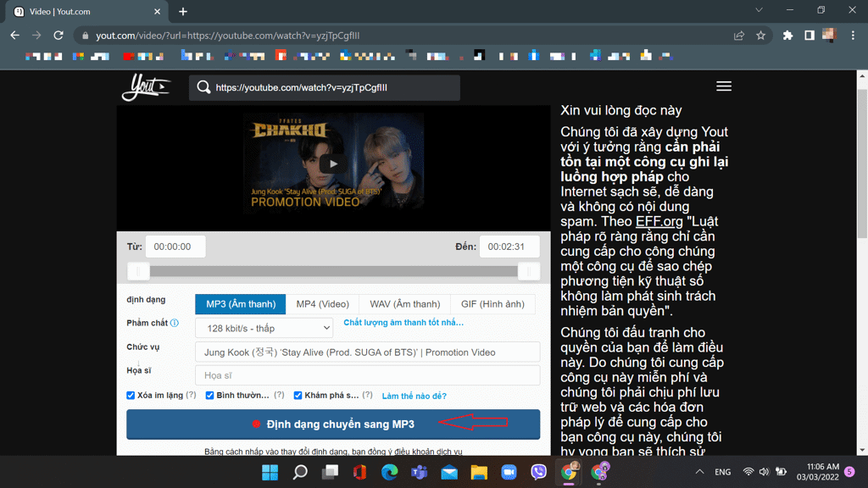Open the tab search chevron
868x488 pixels.
(x=759, y=10)
